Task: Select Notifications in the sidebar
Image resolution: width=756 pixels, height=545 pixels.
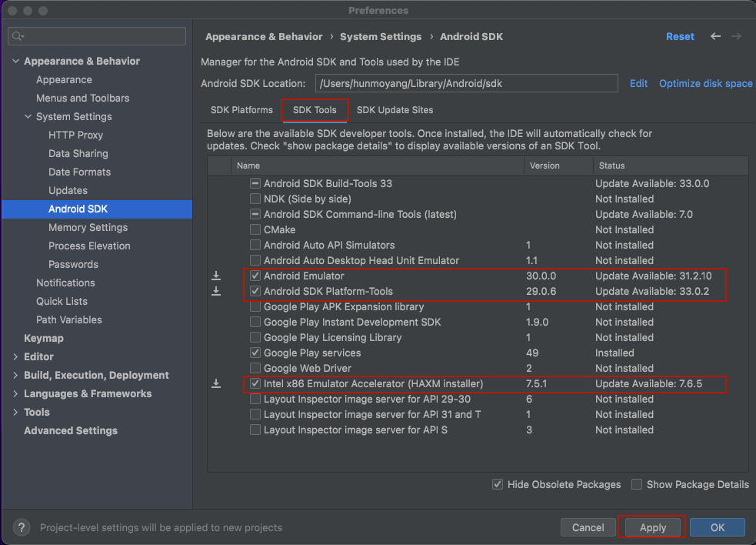Action: 65,283
